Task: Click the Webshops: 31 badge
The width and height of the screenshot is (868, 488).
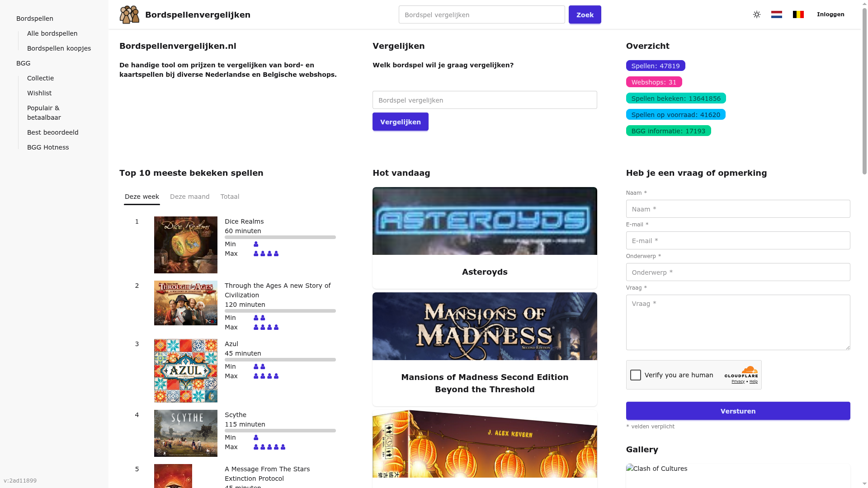Action: click(654, 82)
